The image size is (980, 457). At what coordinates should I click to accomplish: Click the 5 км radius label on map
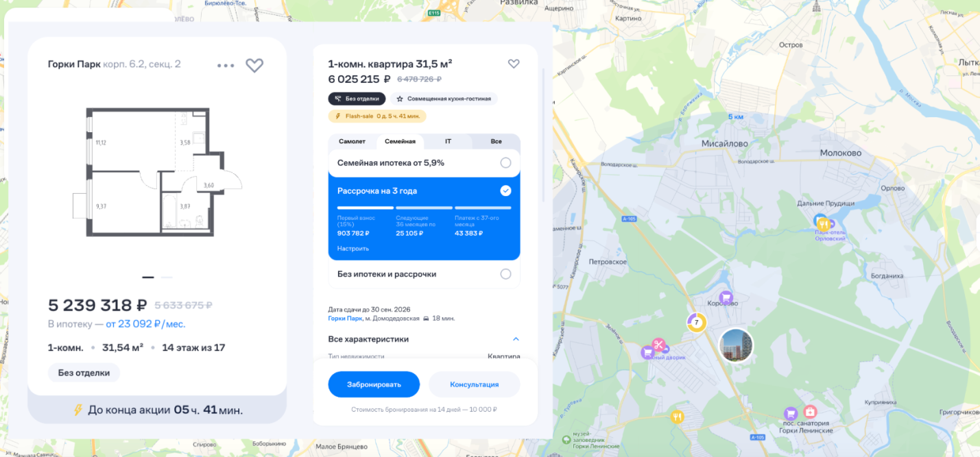(736, 117)
